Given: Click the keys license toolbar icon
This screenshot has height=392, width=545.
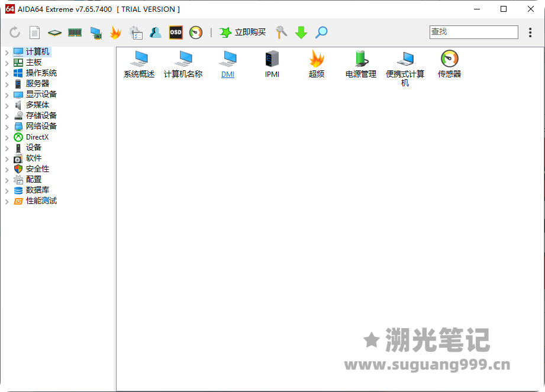Looking at the screenshot, I should (x=281, y=33).
